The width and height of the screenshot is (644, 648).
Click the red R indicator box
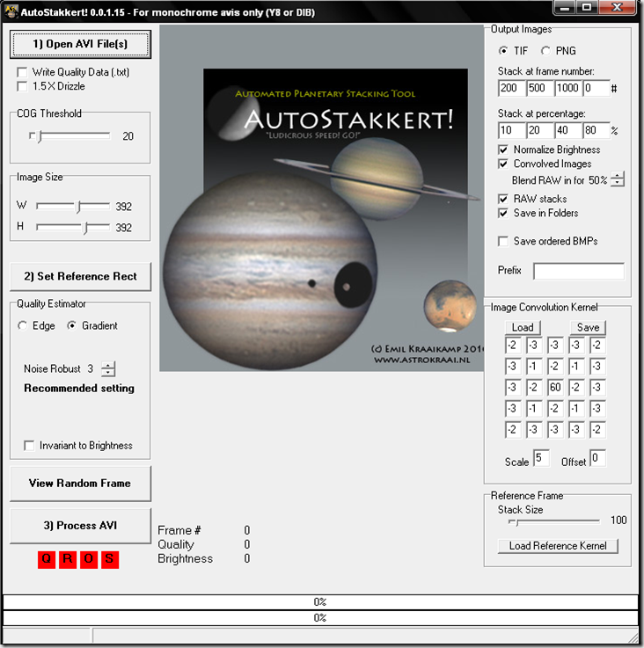tap(68, 559)
